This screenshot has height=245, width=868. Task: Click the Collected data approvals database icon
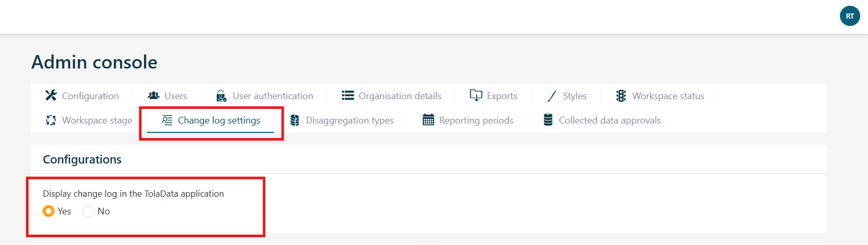[x=548, y=120]
